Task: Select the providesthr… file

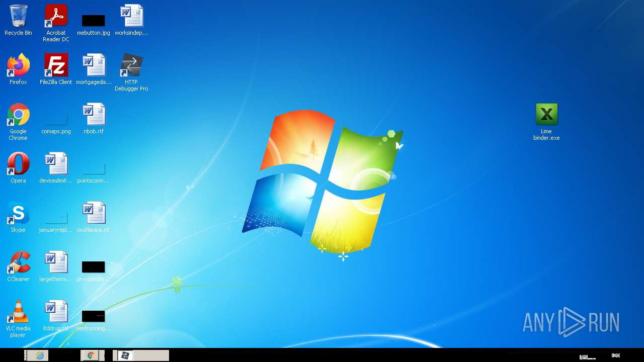Action: pos(94,270)
